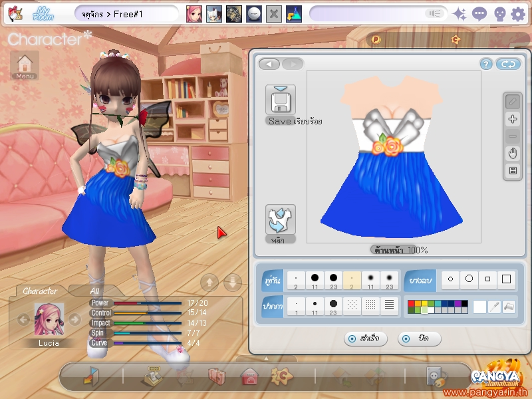Select soft brush size 23
The width and height of the screenshot is (532, 399).
(x=389, y=281)
